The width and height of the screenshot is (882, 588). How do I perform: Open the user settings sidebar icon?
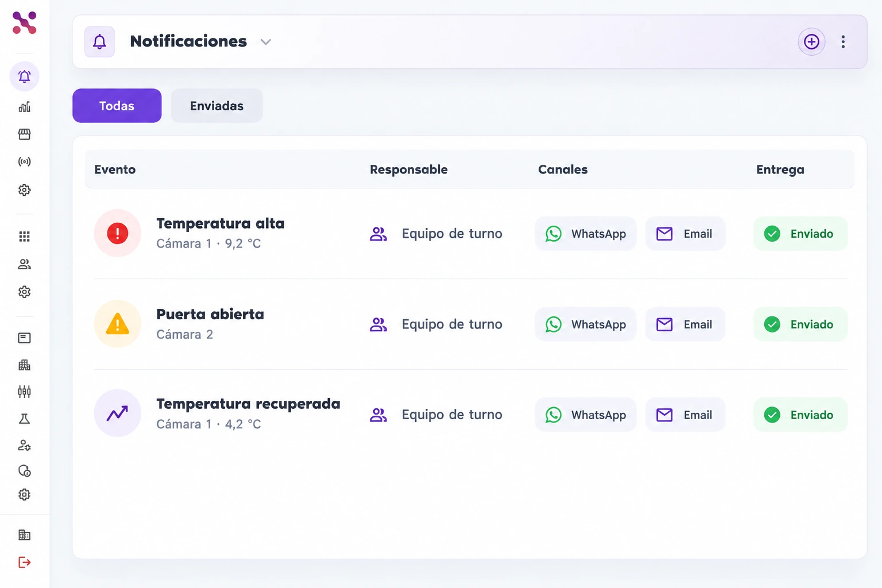24,445
